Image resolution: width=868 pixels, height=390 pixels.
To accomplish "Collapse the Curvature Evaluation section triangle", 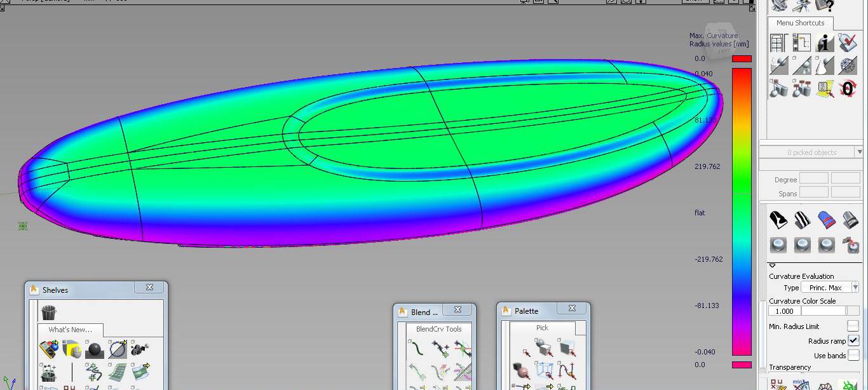I will click(x=773, y=266).
